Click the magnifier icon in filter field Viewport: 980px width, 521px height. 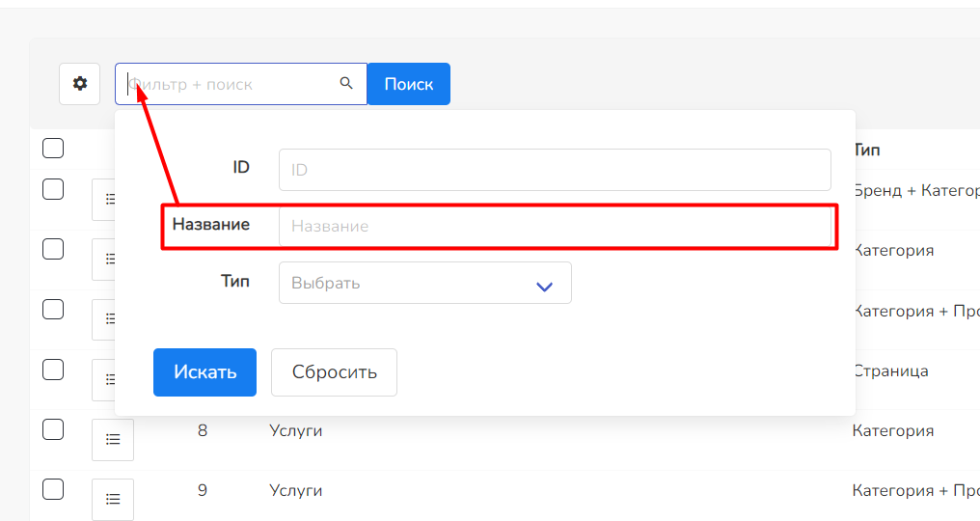(347, 84)
